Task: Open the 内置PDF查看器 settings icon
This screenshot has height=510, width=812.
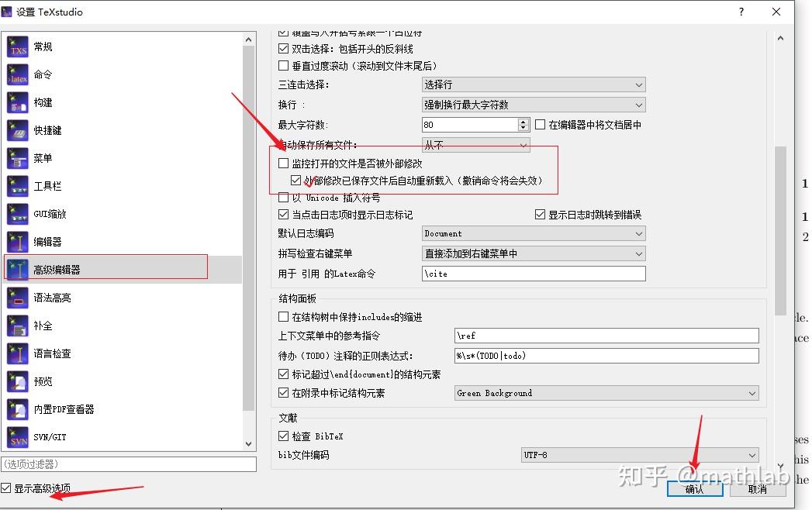Action: pos(17,409)
